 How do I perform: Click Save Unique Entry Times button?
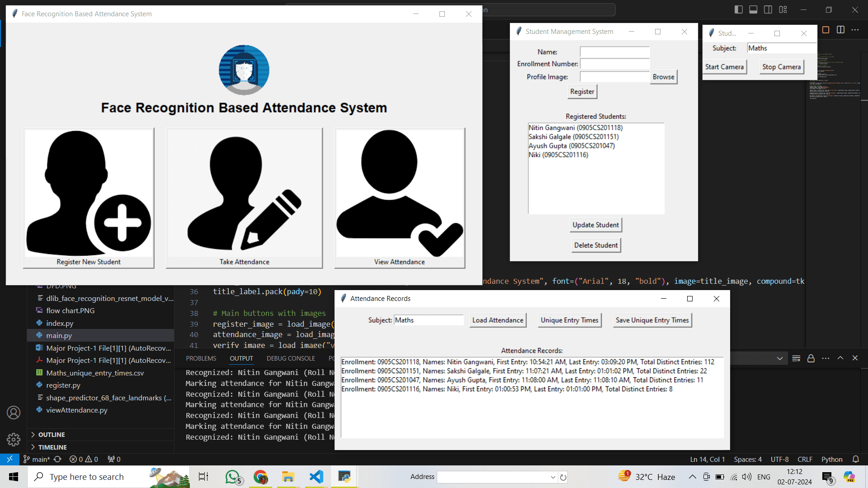tap(651, 320)
